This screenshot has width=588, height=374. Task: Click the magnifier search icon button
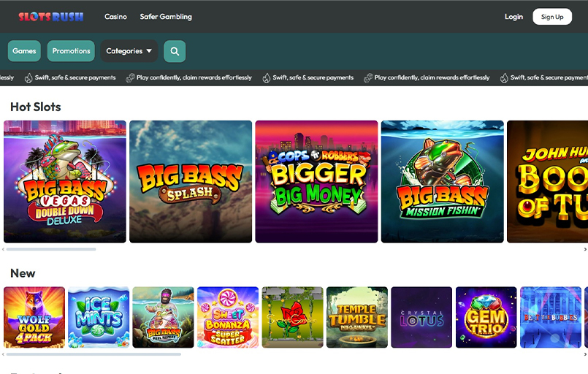175,51
